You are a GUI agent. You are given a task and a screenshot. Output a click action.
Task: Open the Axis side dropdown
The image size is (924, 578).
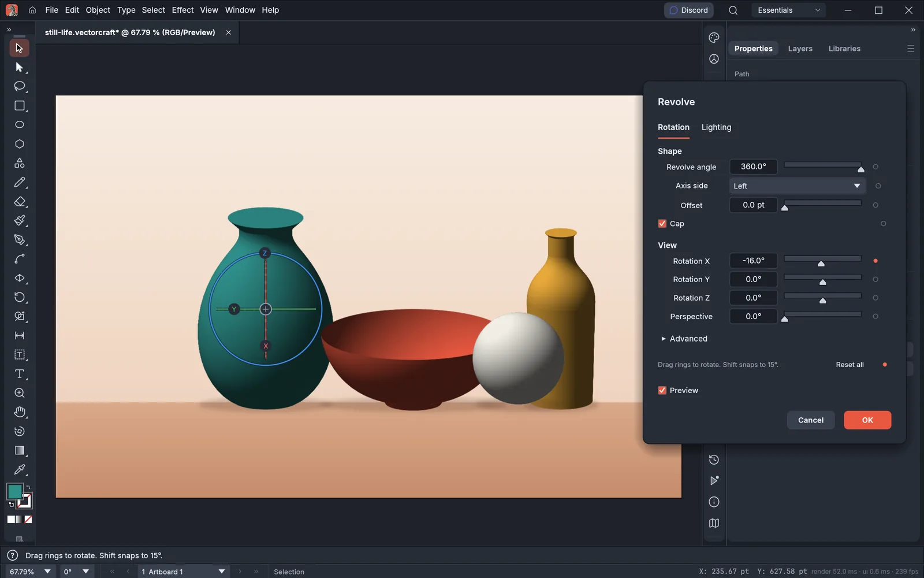797,186
